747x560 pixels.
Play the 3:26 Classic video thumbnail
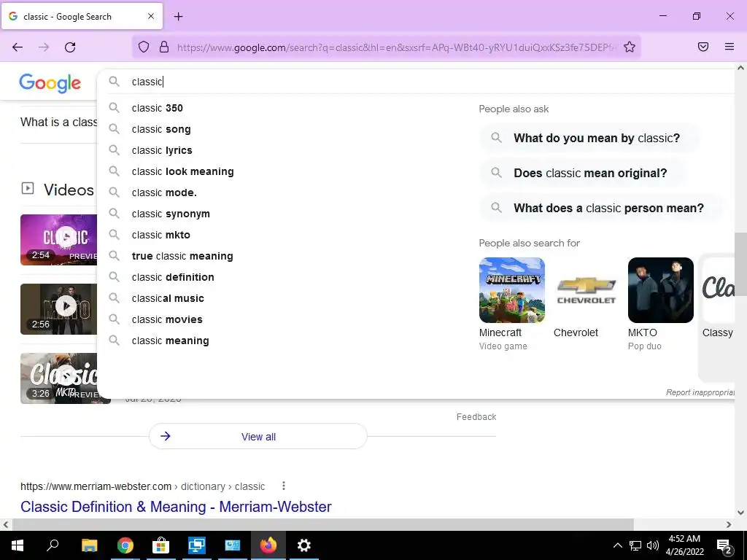click(58, 378)
